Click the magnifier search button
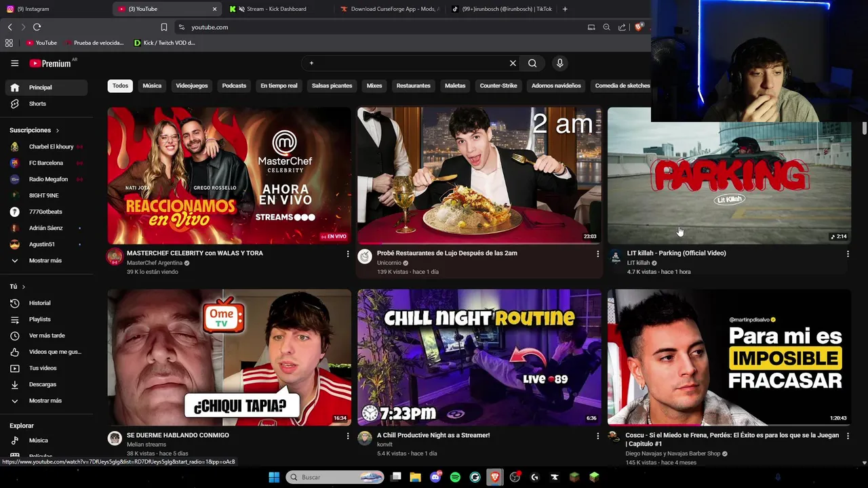This screenshot has width=868, height=488. 532,63
